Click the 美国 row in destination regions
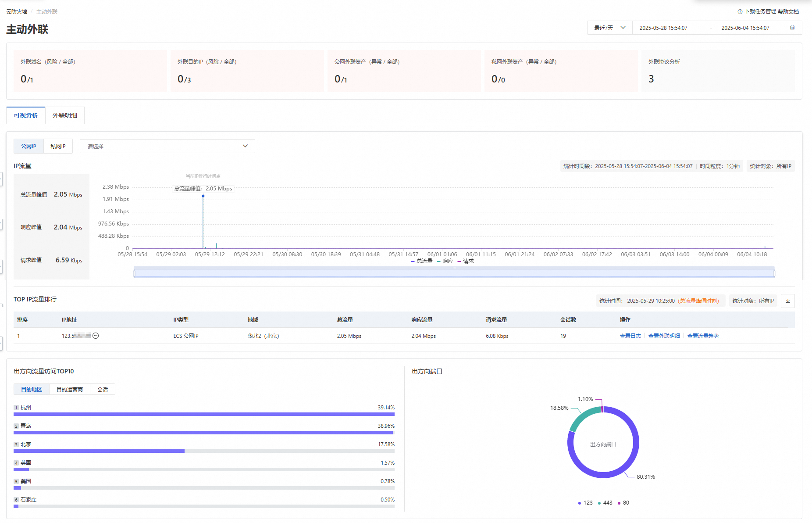This screenshot has height=523, width=812. (x=204, y=484)
